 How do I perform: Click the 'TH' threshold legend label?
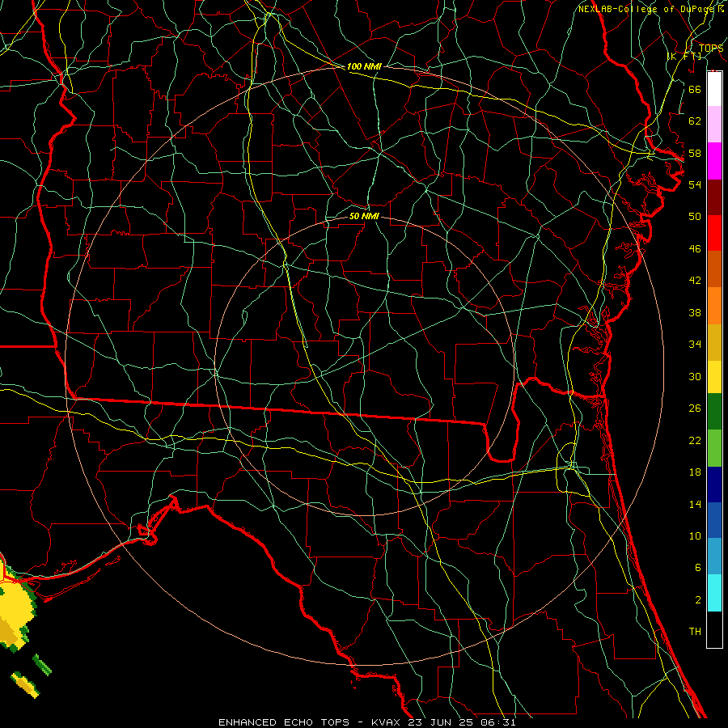click(x=695, y=632)
